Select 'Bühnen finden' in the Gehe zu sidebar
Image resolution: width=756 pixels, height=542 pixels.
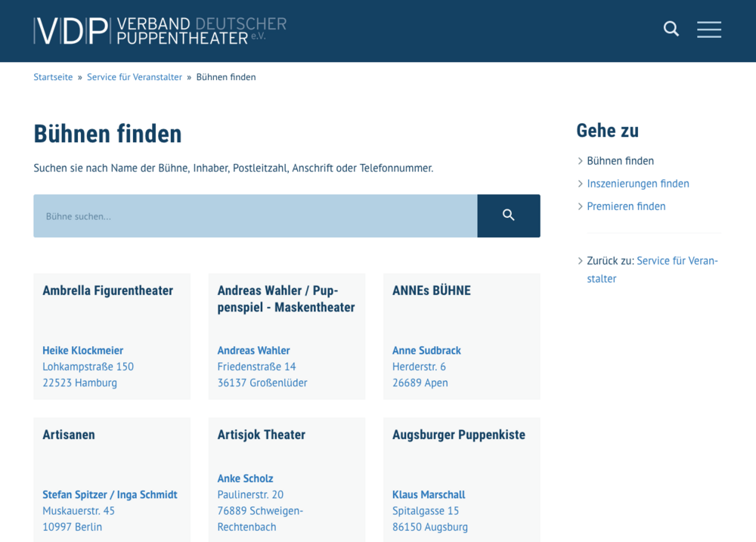pyautogui.click(x=620, y=161)
